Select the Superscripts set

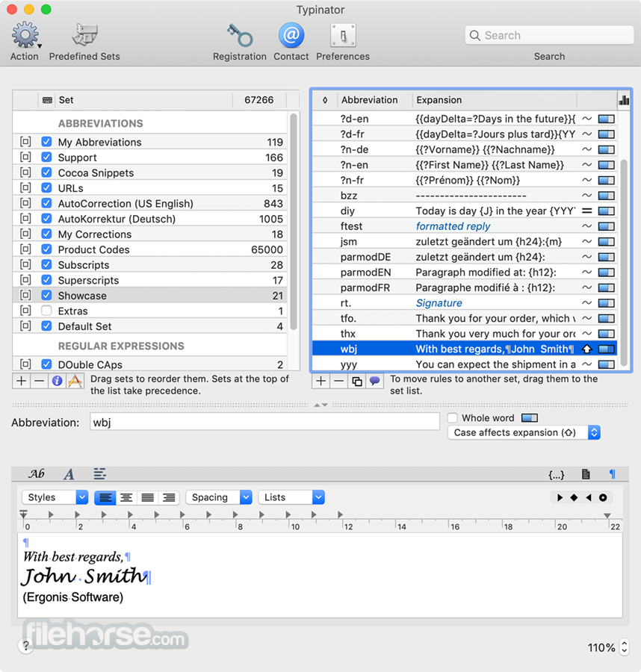point(149,280)
